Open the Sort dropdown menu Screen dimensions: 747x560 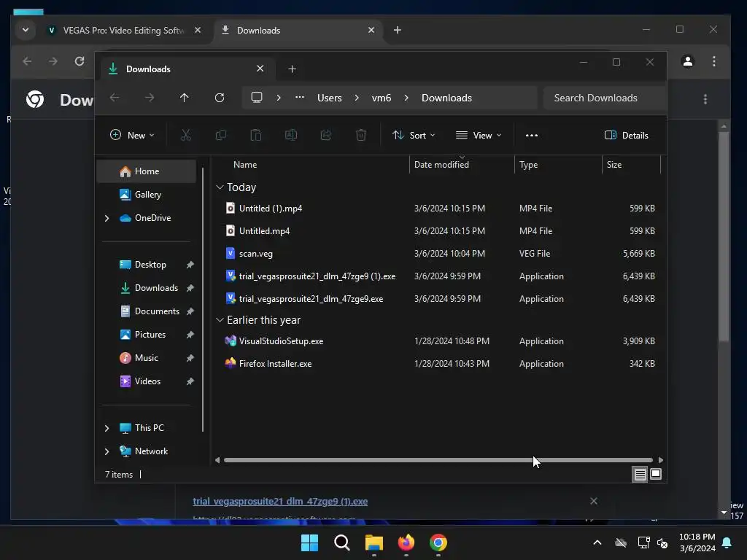414,135
